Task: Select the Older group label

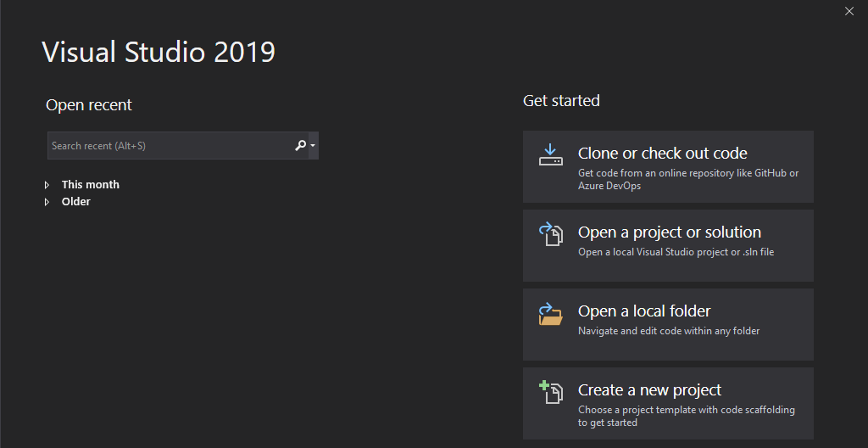Action: pos(76,202)
